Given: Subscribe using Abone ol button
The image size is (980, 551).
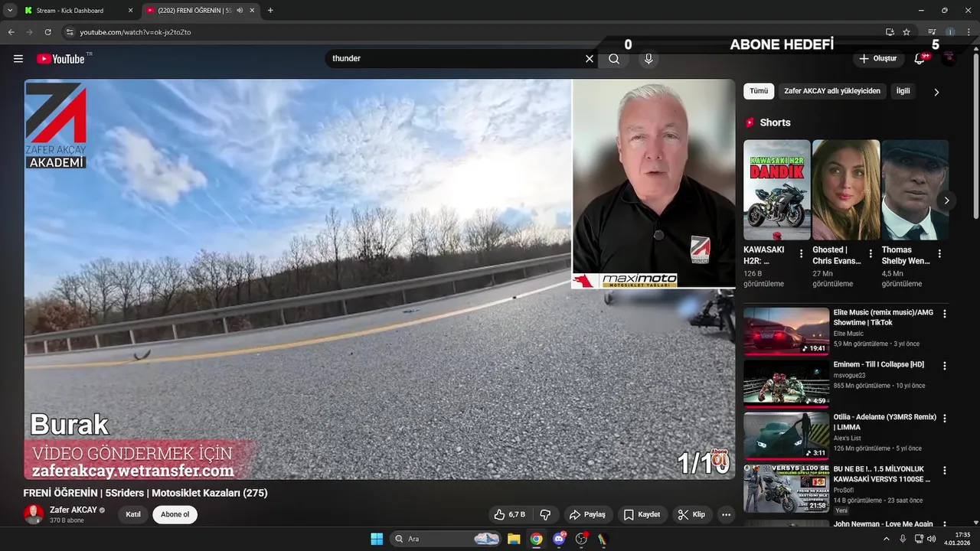Looking at the screenshot, I should click(175, 514).
